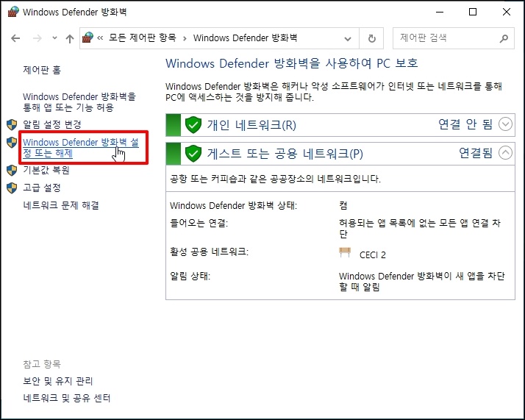Click green shield icon for 개인 네트워크
This screenshot has width=525, height=420.
point(193,125)
